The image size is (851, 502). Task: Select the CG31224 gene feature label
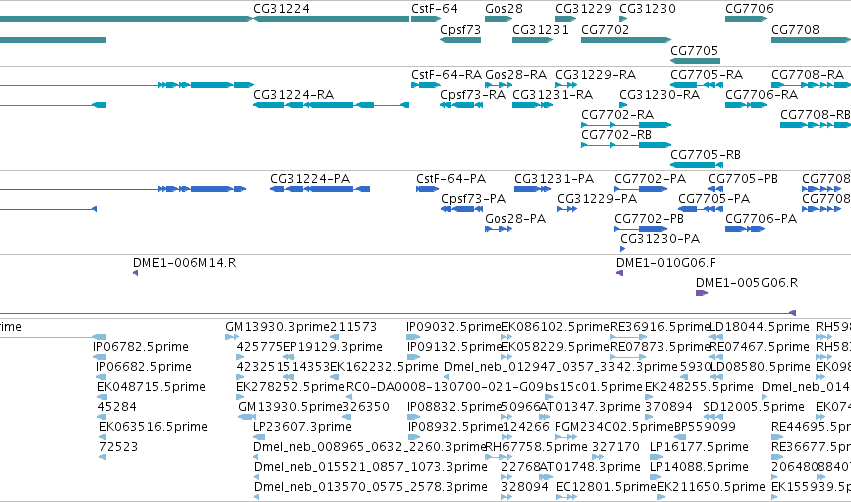tap(281, 9)
